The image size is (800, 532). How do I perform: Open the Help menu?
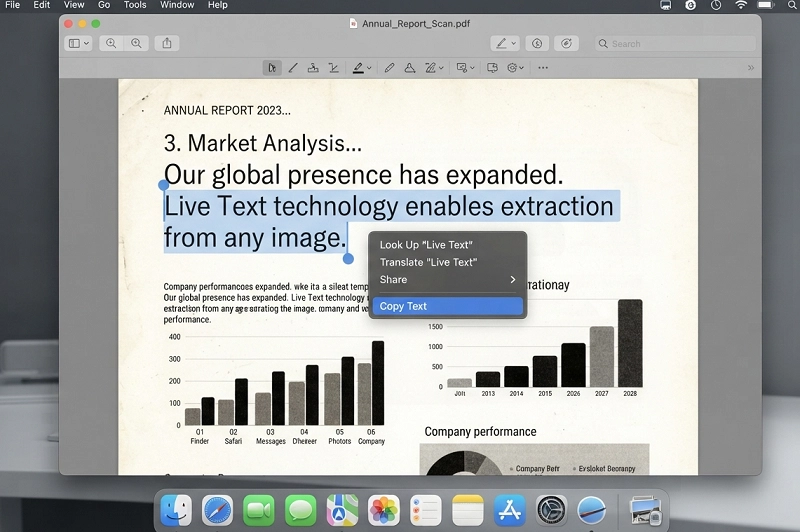(217, 5)
